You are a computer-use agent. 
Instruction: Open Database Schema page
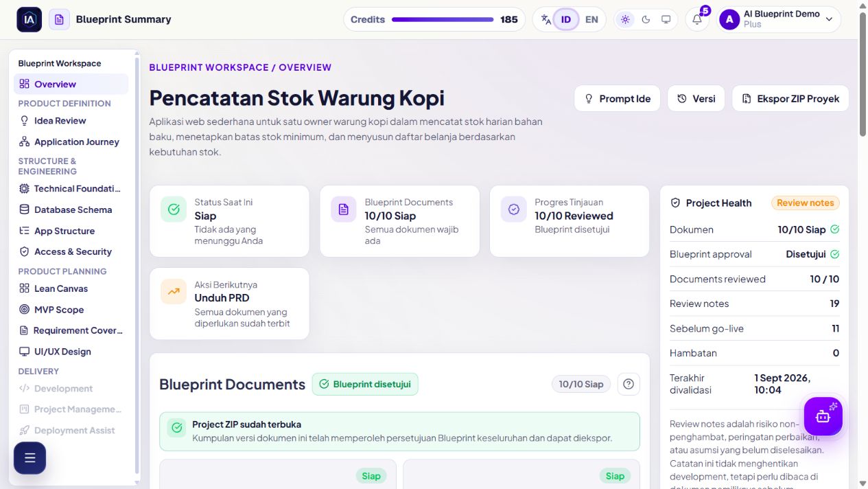71,209
